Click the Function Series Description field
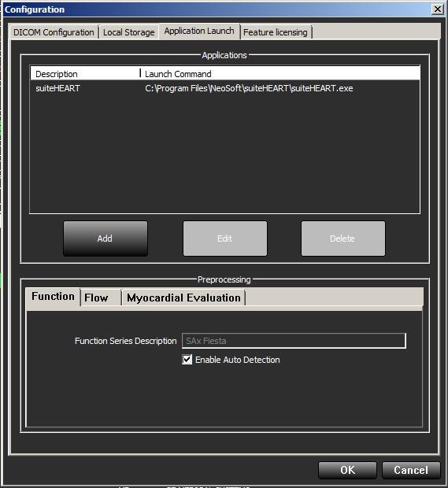Screen dimensions: 448x488 294,341
